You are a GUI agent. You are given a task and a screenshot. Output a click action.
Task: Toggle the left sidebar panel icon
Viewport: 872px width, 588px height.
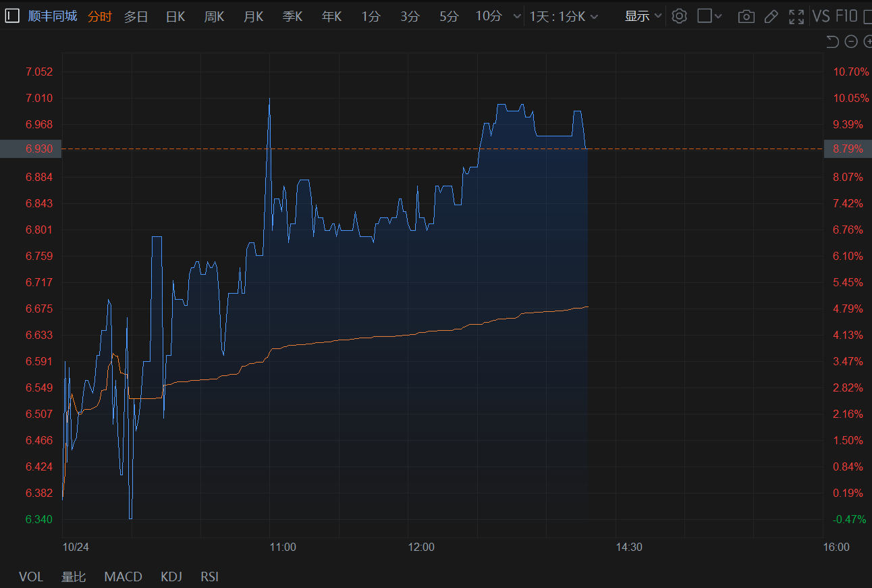(x=12, y=16)
